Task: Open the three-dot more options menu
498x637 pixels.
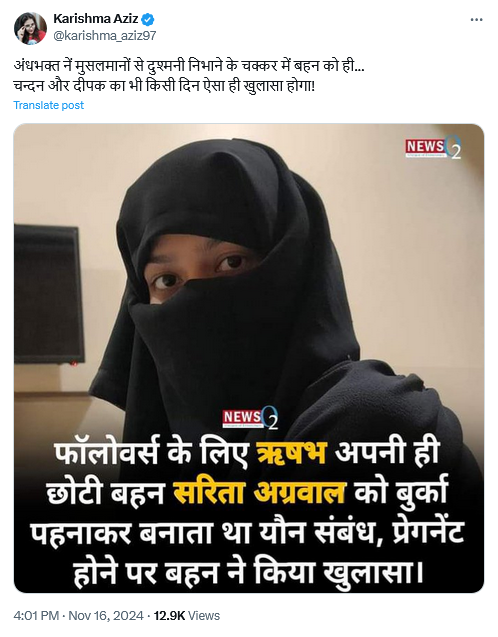Action: 476,20
